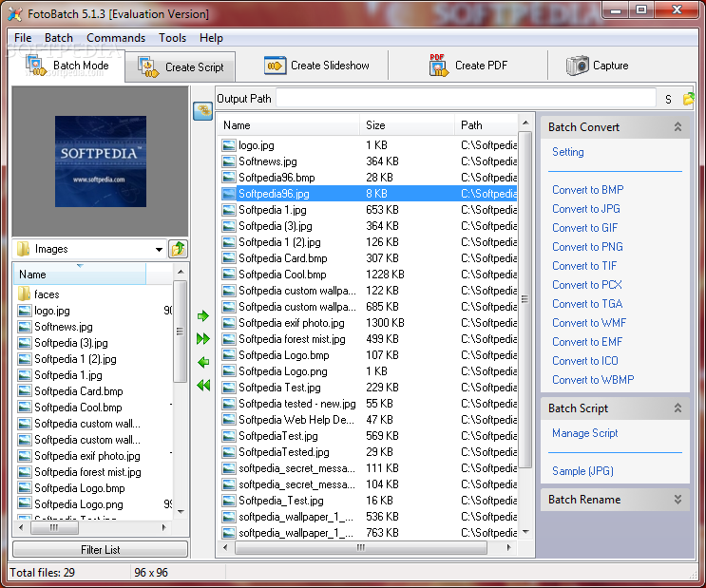Open the Create Script tab
The image size is (706, 588).
(181, 67)
